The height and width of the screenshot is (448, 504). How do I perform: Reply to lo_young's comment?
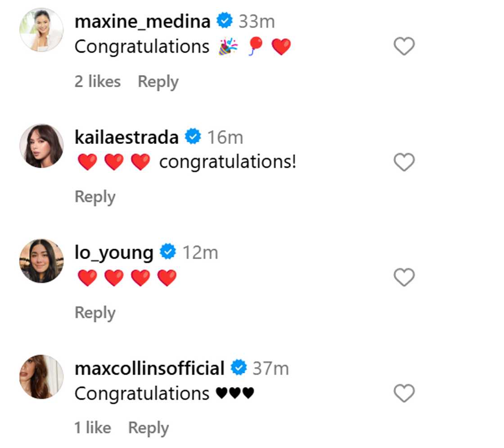(x=95, y=313)
